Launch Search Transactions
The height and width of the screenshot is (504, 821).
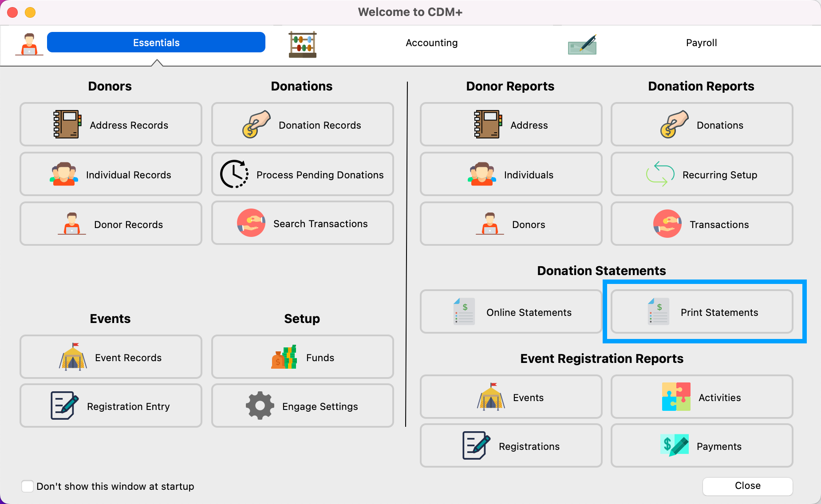[302, 223]
